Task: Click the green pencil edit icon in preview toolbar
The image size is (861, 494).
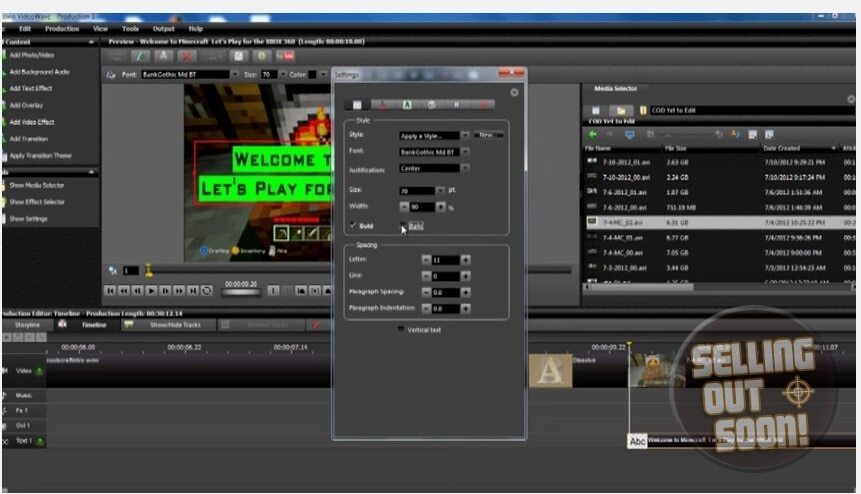Action: 140,56
